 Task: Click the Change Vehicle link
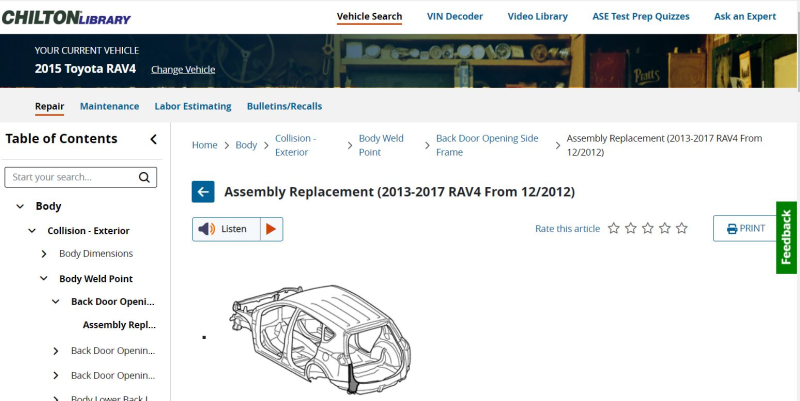183,69
